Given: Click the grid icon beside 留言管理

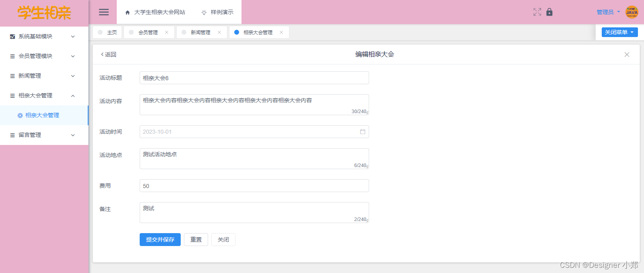Looking at the screenshot, I should coord(12,135).
